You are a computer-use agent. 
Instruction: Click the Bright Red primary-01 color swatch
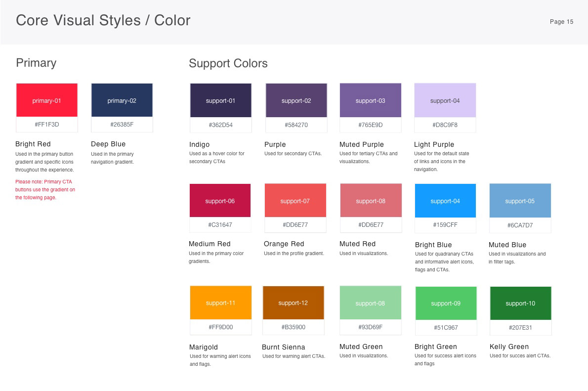(46, 100)
